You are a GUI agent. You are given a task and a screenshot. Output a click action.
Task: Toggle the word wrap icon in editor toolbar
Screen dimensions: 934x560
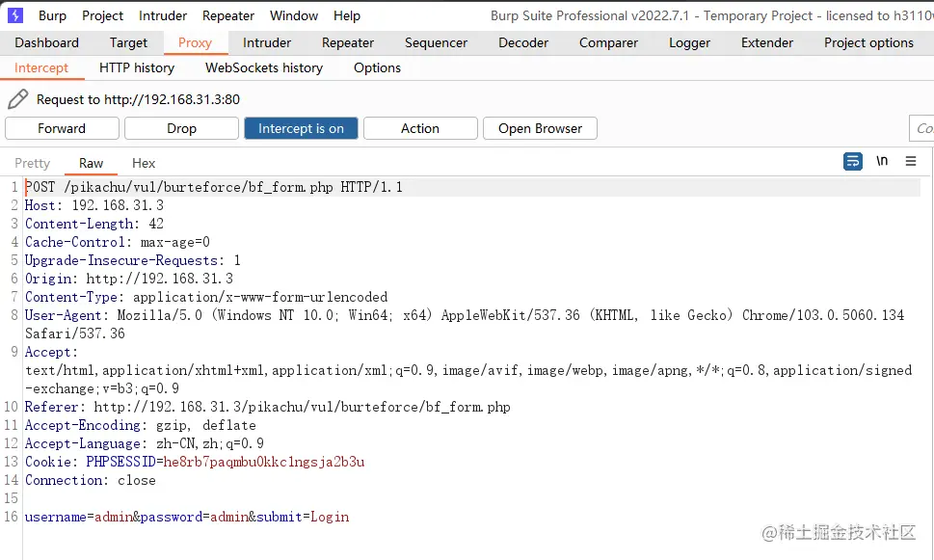852,161
